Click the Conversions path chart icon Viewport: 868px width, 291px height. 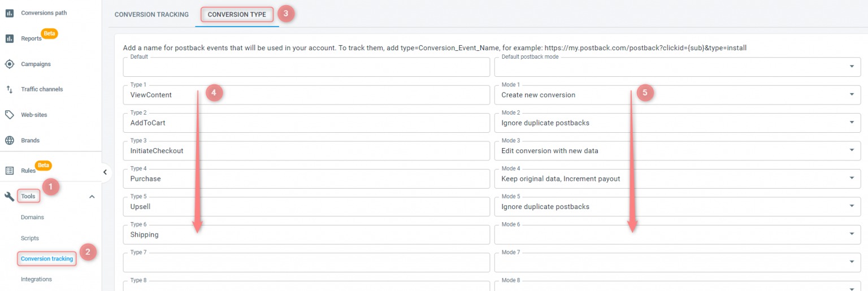tap(10, 13)
